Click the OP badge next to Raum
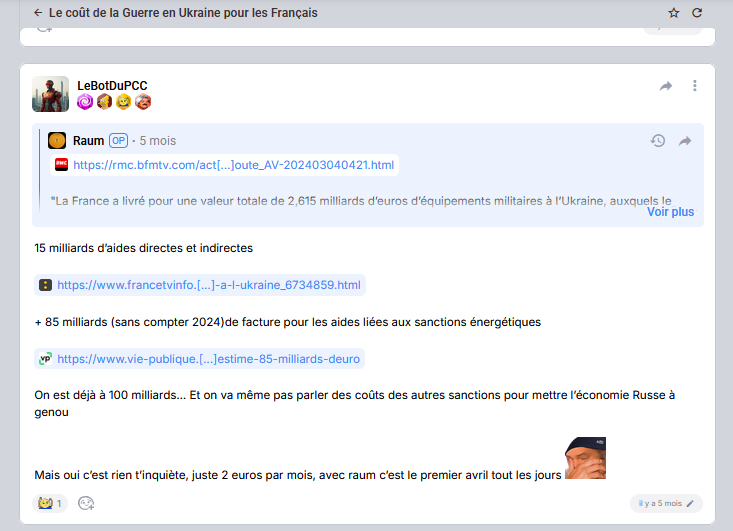Screen dimensions: 733x531 (x=118, y=141)
